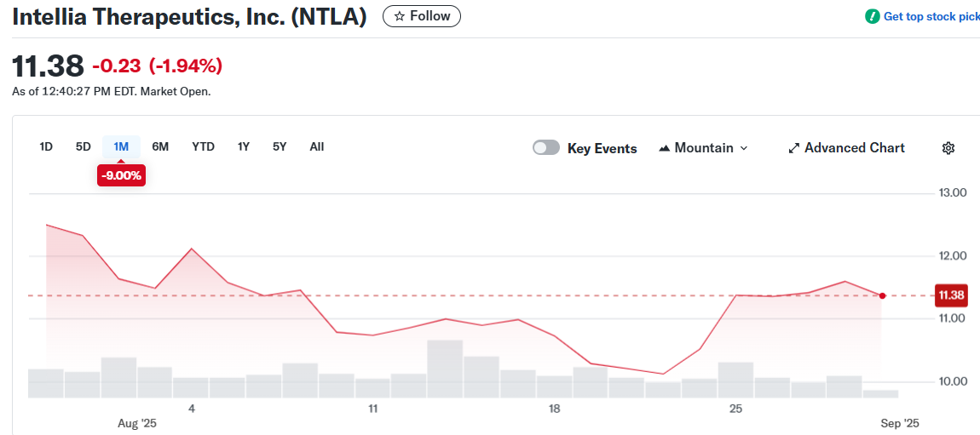This screenshot has height=435, width=980.
Task: Click the -9.00% monthly change badge
Action: point(121,176)
